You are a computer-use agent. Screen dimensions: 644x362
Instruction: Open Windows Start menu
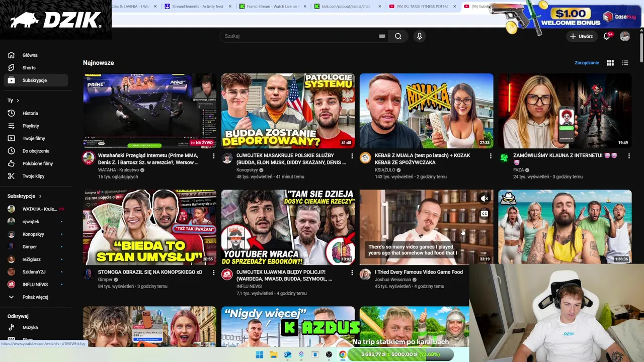[260, 354]
